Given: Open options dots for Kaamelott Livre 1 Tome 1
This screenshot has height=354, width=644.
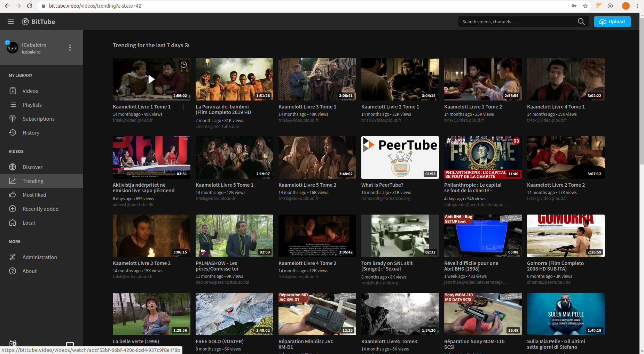Looking at the screenshot, I should pyautogui.click(x=183, y=107).
